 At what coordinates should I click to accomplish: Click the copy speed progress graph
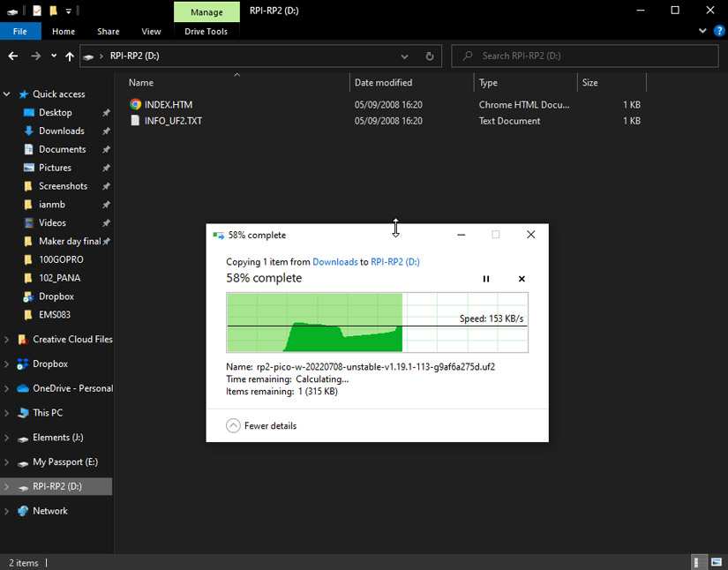377,323
